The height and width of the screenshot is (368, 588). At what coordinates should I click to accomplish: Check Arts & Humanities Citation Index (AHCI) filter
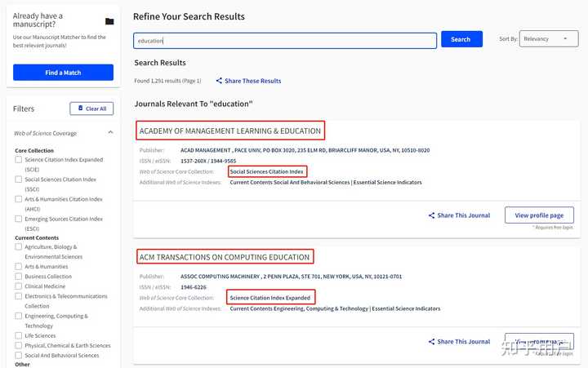click(18, 199)
